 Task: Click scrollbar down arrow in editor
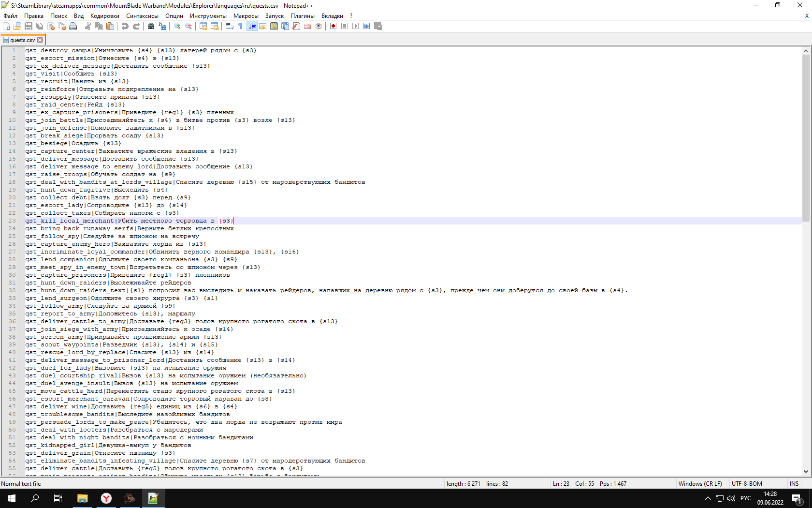[806, 471]
